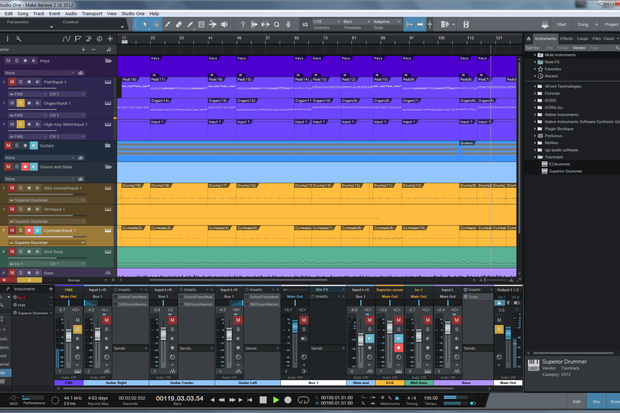Click the Rewind transport button
This screenshot has width=620, height=413.
tap(222, 400)
